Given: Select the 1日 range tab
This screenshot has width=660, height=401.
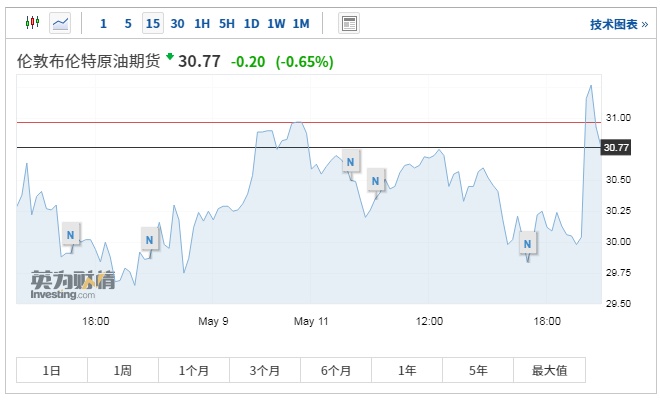Looking at the screenshot, I should (x=52, y=370).
